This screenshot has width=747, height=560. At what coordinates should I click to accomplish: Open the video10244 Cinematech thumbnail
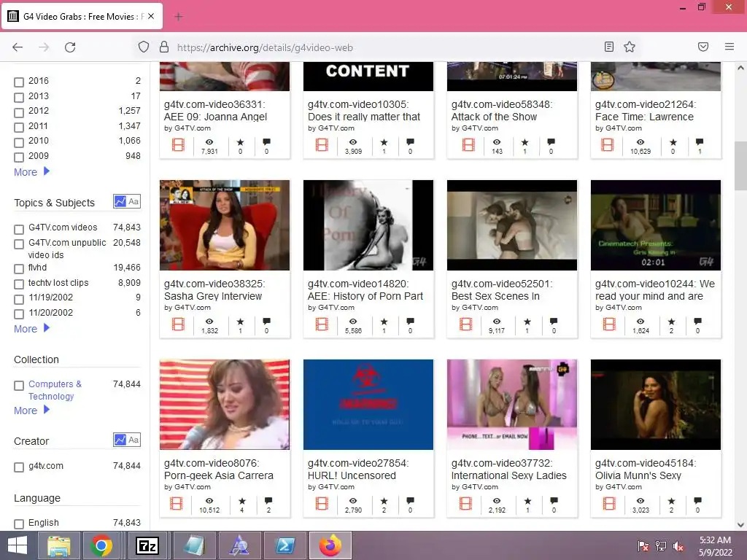656,225
